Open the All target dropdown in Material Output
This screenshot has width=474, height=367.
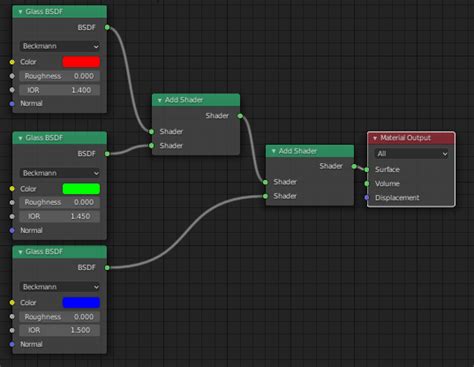pyautogui.click(x=411, y=154)
